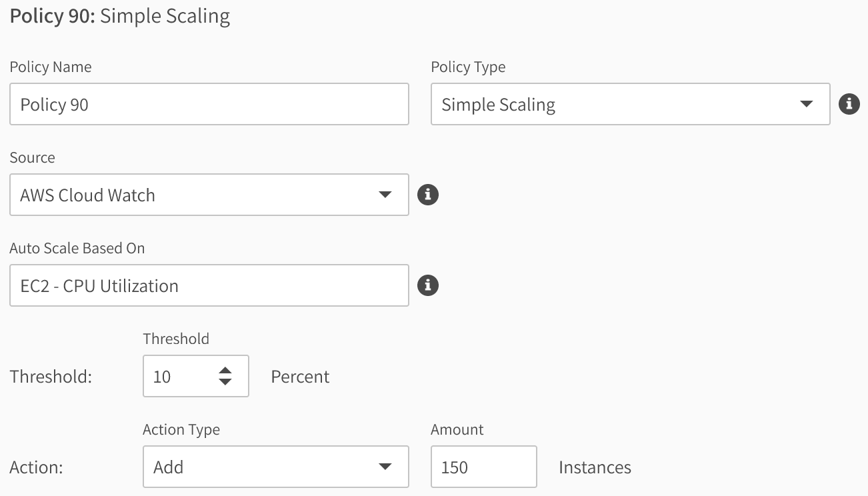Click the info icon next to Source
This screenshot has width=868, height=496.
click(x=427, y=195)
